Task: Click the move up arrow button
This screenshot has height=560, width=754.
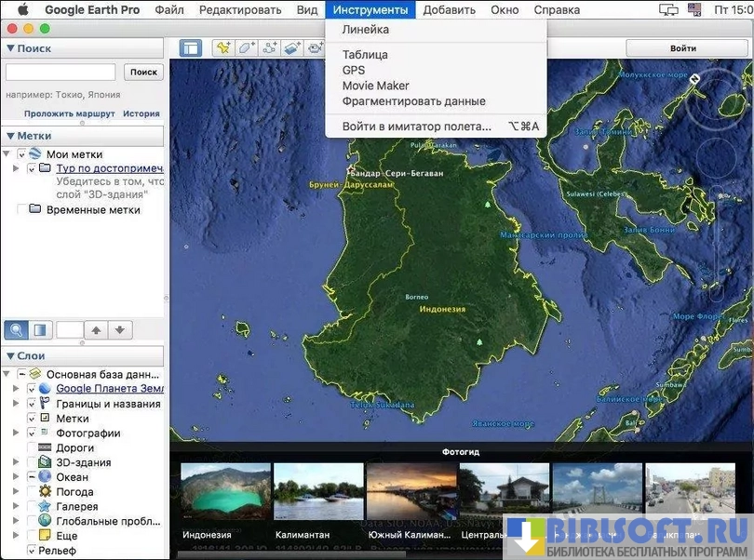Action: (97, 329)
